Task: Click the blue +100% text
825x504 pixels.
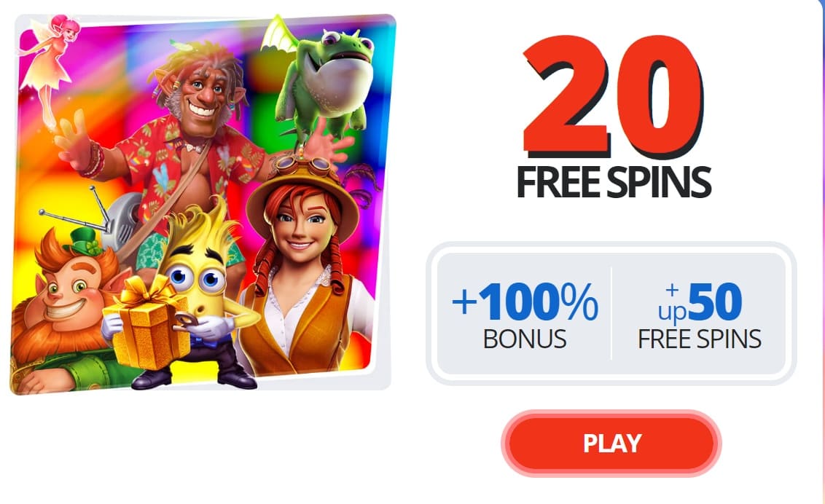Action: pos(525,302)
